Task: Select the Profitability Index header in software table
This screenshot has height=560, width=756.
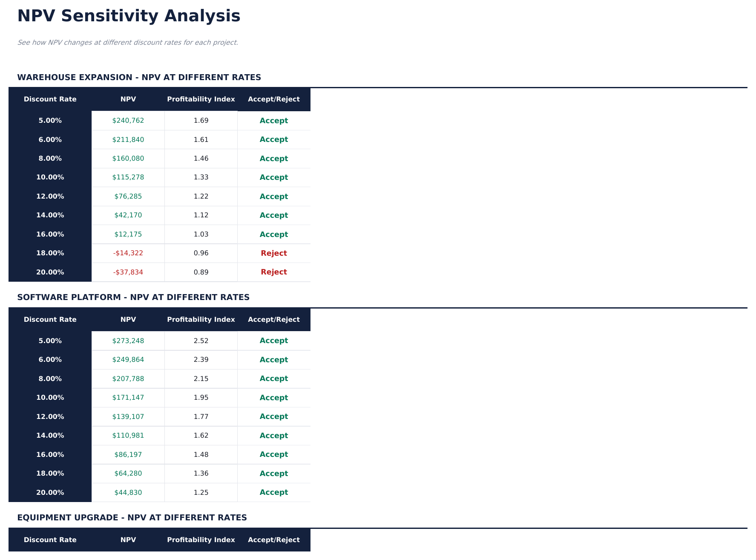Action: (201, 319)
